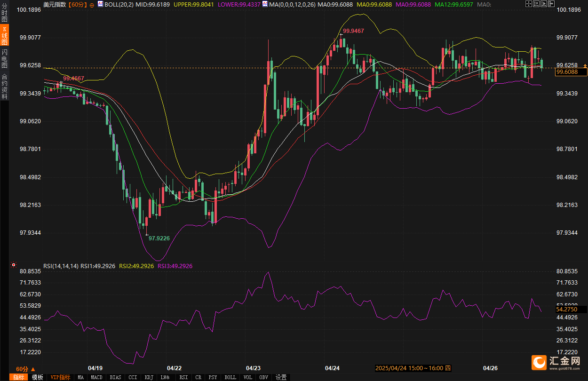Click the RSI(14,14,14) label
Viewport: 588px width, 381px height.
[x=61, y=266]
